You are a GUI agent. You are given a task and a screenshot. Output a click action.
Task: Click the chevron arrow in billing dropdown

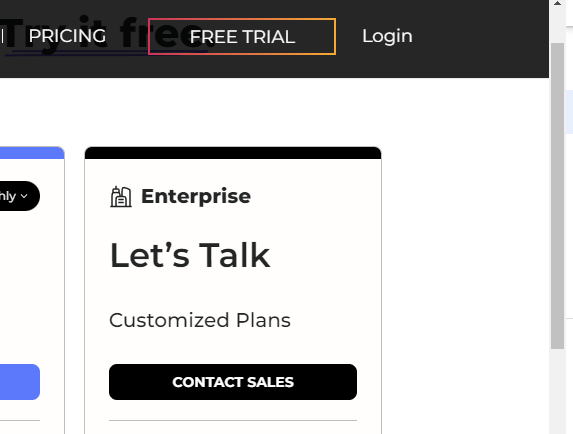click(24, 196)
